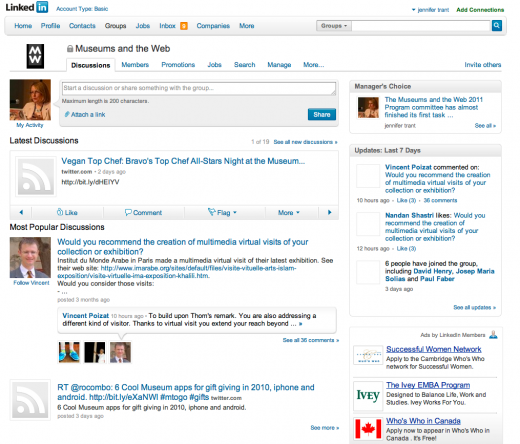520x444 pixels.
Task: Open the Groups top menu item
Action: [x=115, y=26]
